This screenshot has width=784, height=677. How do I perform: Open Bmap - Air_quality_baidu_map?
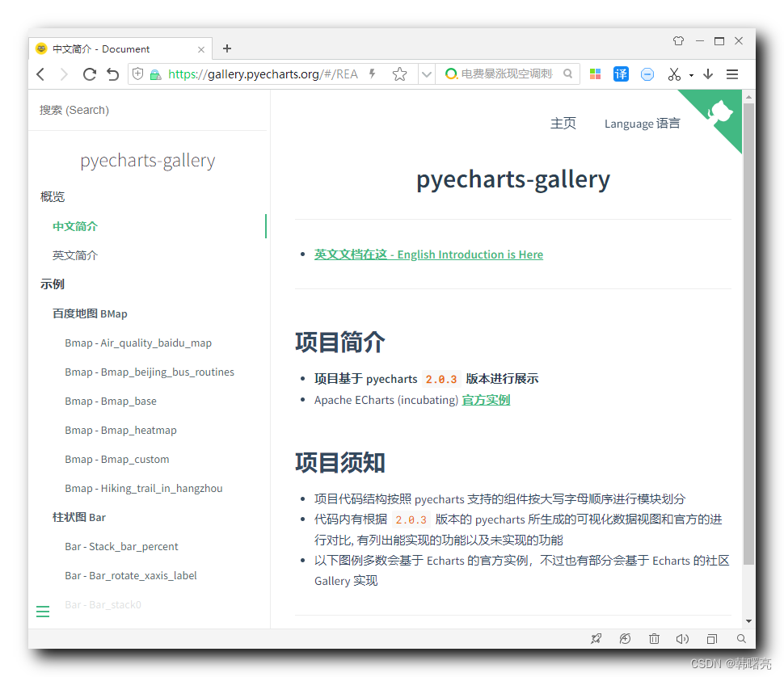[x=138, y=343]
